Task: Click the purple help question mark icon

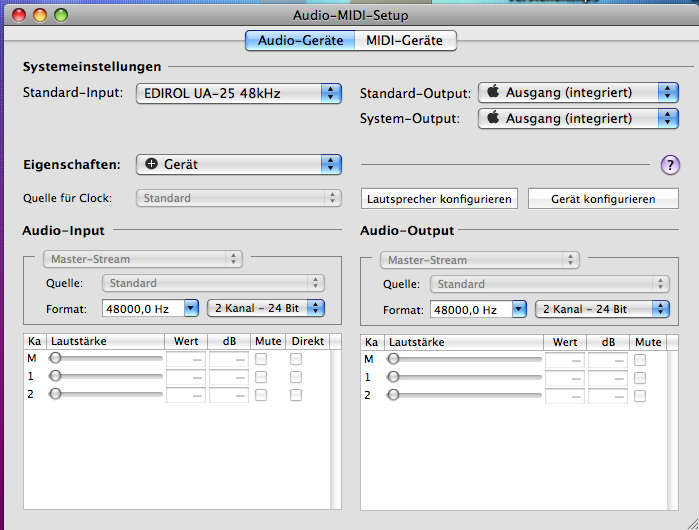Action: click(669, 165)
